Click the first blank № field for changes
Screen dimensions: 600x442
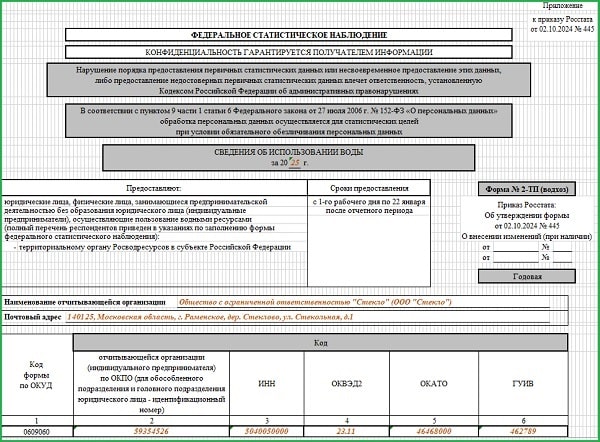point(562,246)
